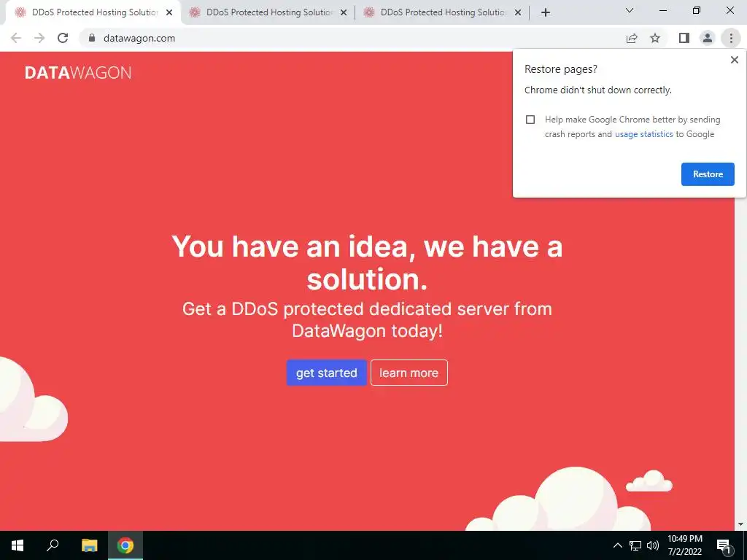This screenshot has width=747, height=560.
Task: Reload the datawagon.com page
Action: [63, 38]
